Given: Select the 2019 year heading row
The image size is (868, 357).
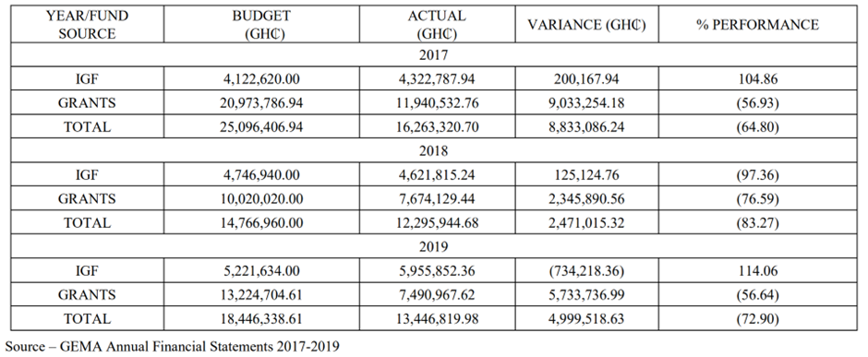Looking at the screenshot, I should [433, 246].
